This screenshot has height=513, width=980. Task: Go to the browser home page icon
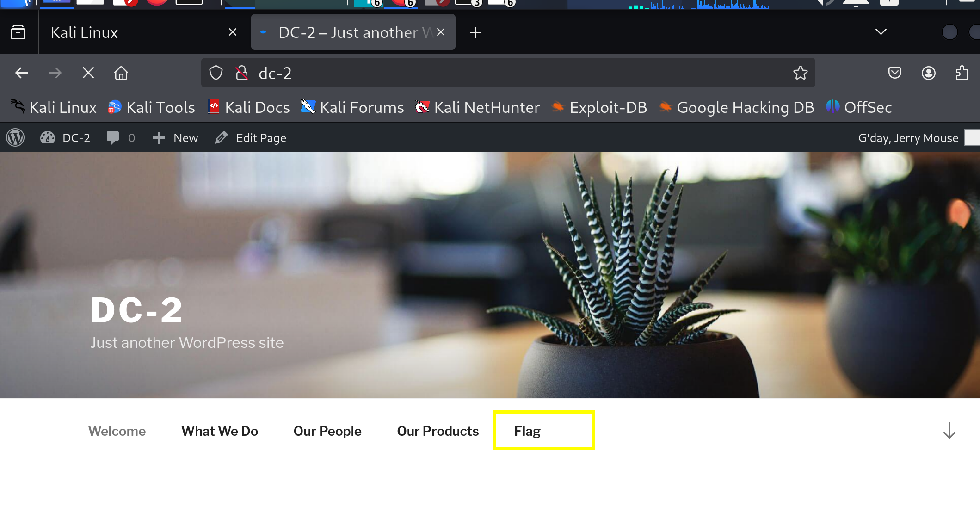point(121,73)
